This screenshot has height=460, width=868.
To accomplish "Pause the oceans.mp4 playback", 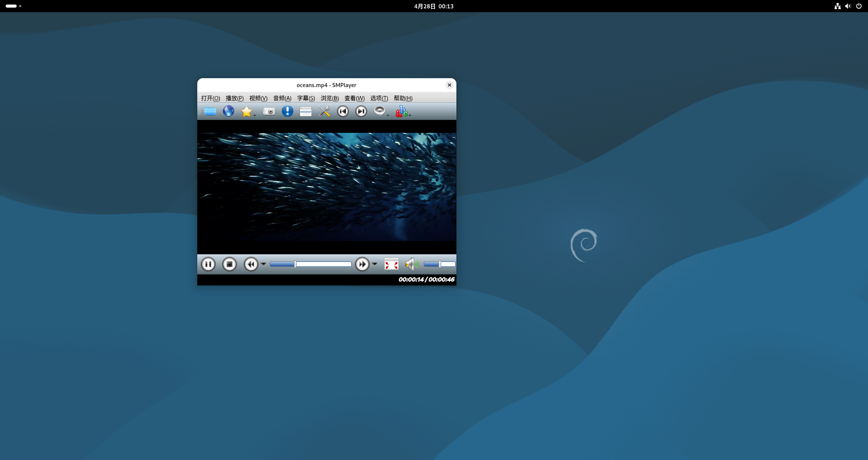I will [208, 264].
